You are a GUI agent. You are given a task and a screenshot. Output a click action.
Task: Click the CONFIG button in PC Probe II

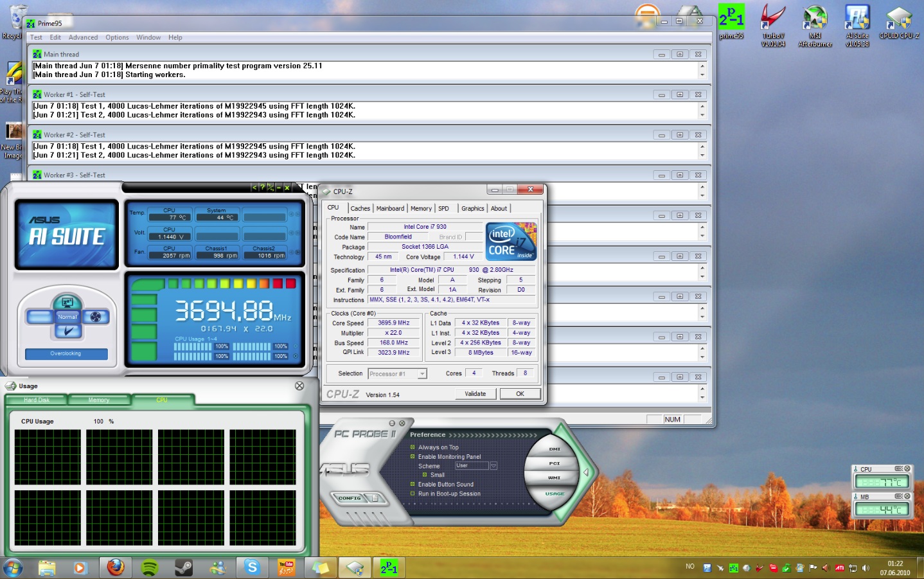point(350,498)
